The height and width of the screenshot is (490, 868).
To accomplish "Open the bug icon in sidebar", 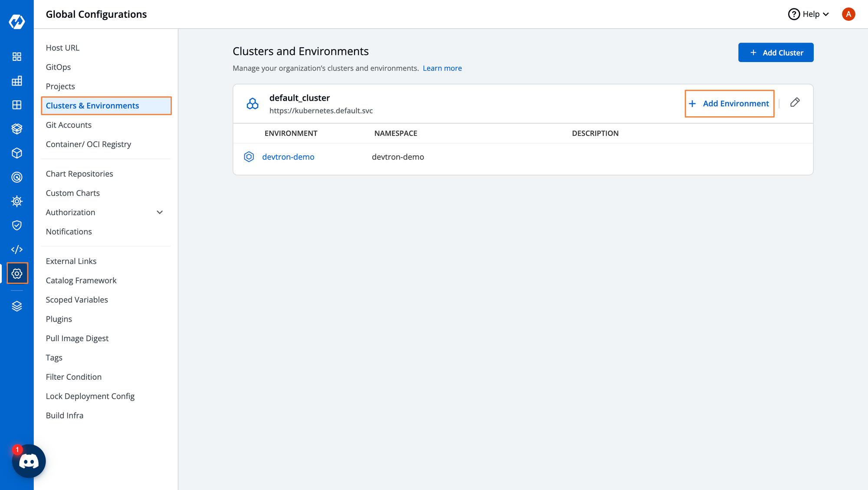I will [17, 201].
